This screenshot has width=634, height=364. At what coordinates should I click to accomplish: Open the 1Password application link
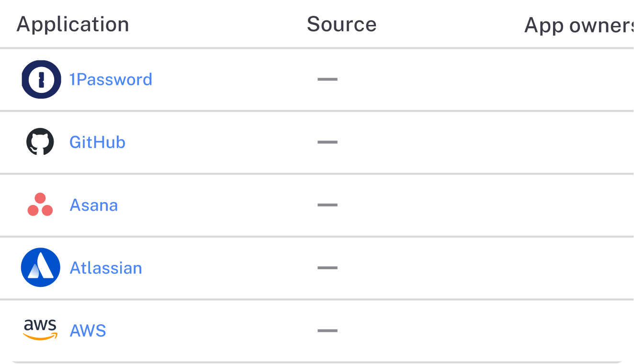click(111, 80)
